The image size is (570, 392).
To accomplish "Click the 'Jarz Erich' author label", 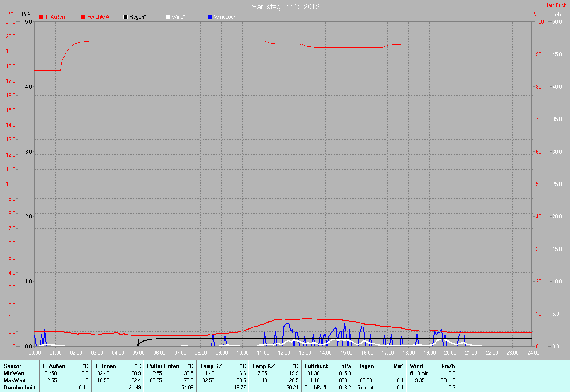I will pyautogui.click(x=556, y=5).
